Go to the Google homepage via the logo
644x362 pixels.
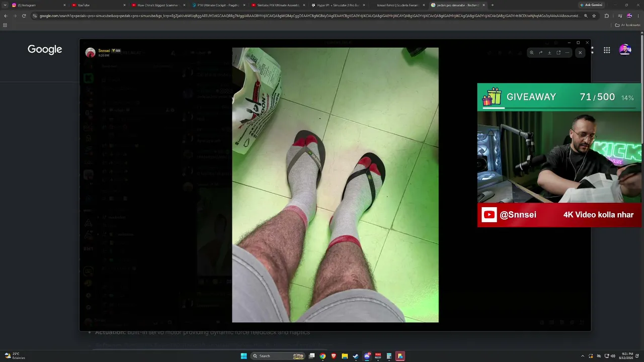click(x=45, y=49)
